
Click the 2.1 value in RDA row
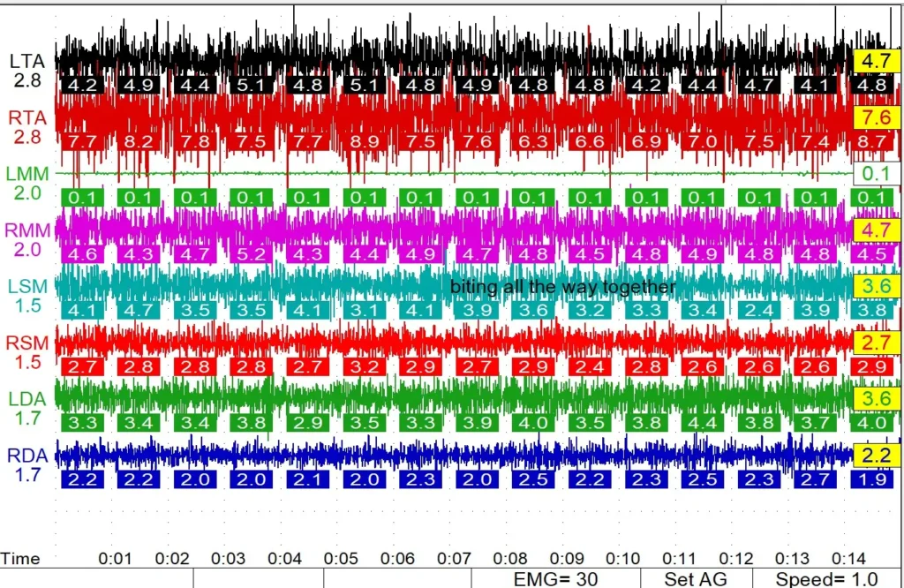(308, 479)
